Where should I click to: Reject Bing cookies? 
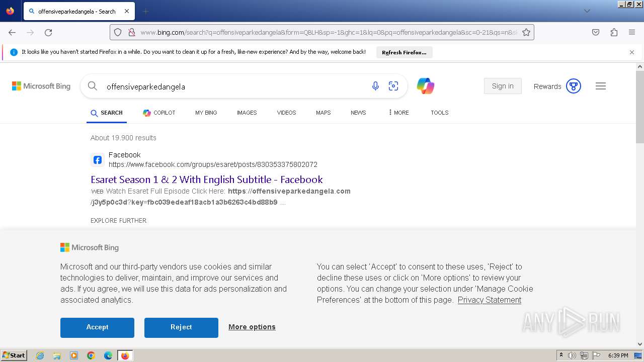click(181, 327)
